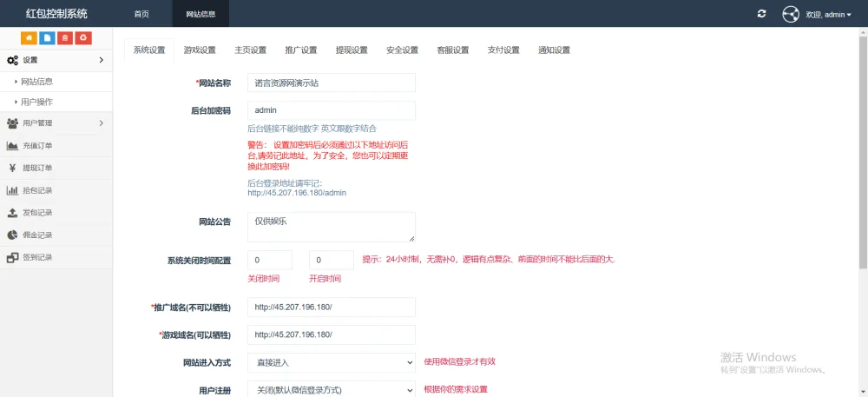Click the bar chart icon beside 抢包记录
The image size is (868, 397).
click(x=12, y=190)
